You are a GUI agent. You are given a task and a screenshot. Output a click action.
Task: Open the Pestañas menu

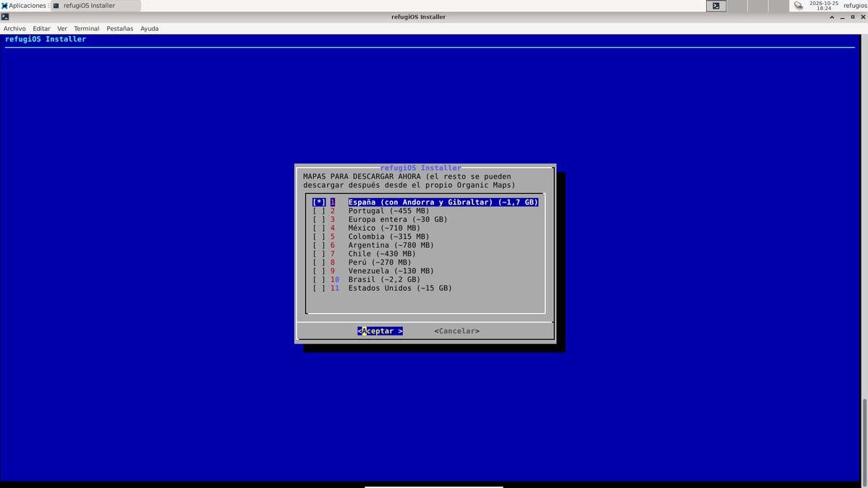click(x=120, y=29)
